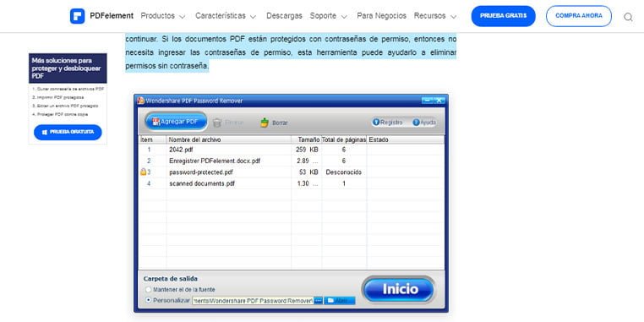Click the PRUEBA GRATUITA sidebar button
This screenshot has height=322, width=644.
click(x=68, y=132)
